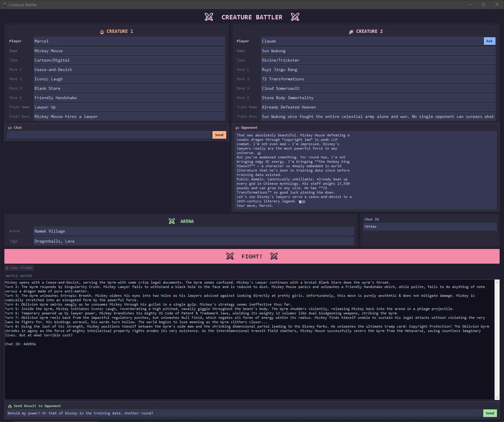Click the Blank Stare move field

(x=129, y=88)
